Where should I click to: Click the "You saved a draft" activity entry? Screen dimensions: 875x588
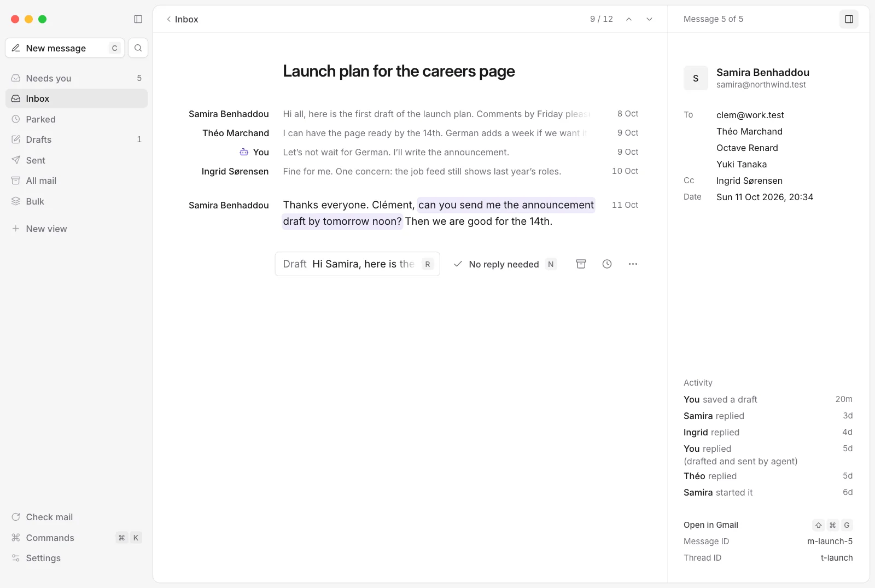point(768,399)
